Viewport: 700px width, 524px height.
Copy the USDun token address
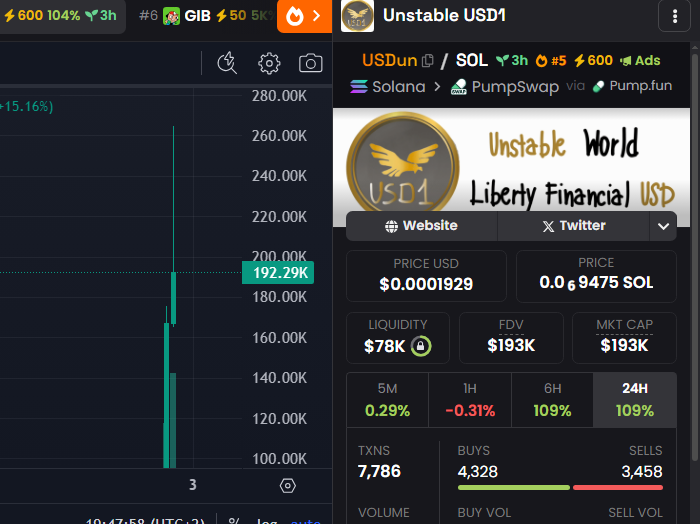(x=427, y=60)
